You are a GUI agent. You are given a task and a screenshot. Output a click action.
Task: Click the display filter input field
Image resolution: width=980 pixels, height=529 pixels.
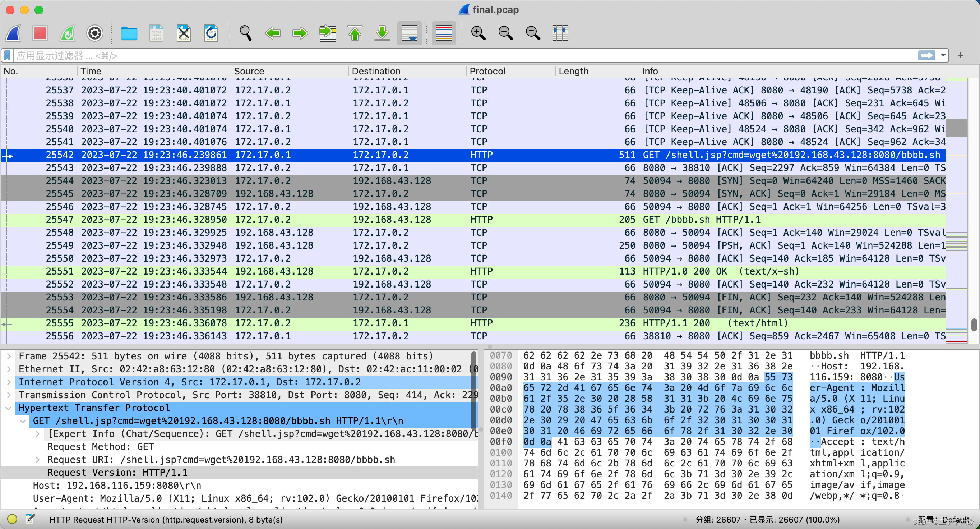[457, 56]
